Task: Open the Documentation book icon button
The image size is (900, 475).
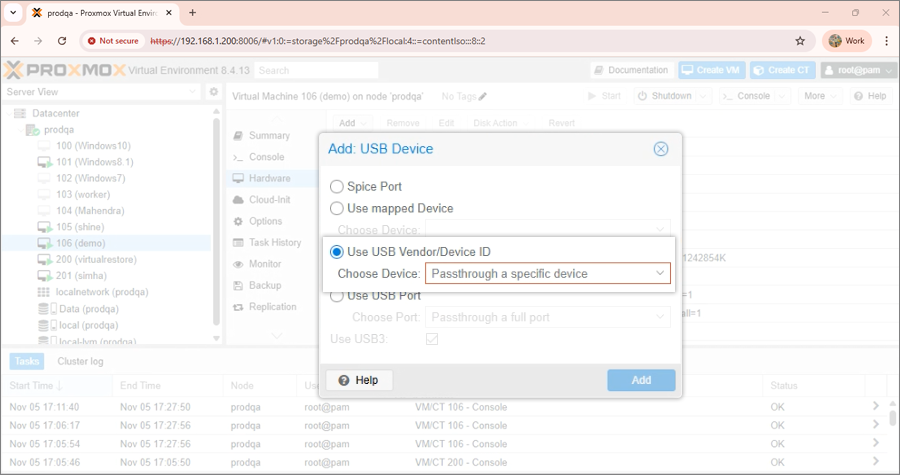Action: tap(599, 70)
